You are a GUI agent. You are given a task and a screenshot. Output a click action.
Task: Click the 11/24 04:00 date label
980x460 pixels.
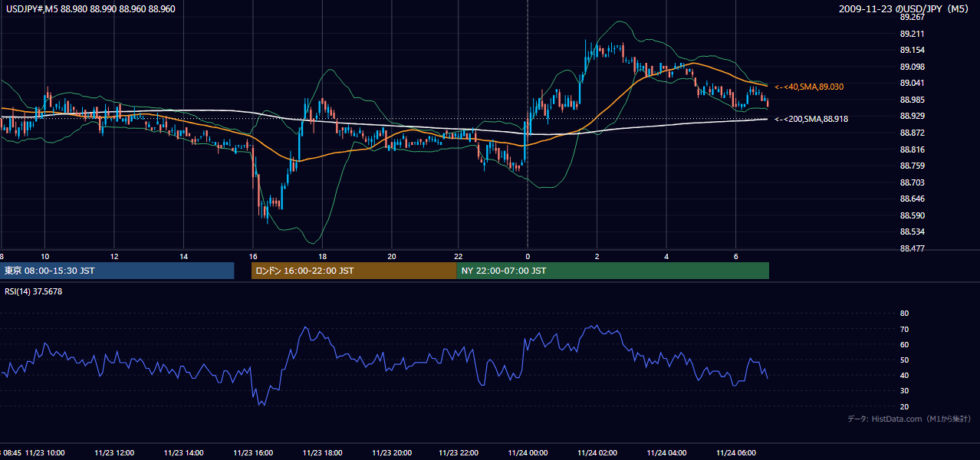(666, 452)
